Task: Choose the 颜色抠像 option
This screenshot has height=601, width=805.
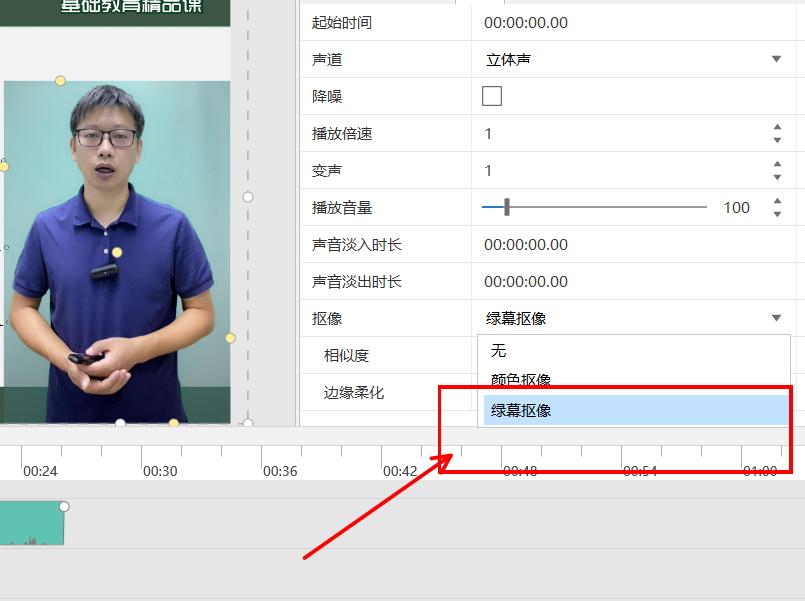Action: [x=521, y=380]
